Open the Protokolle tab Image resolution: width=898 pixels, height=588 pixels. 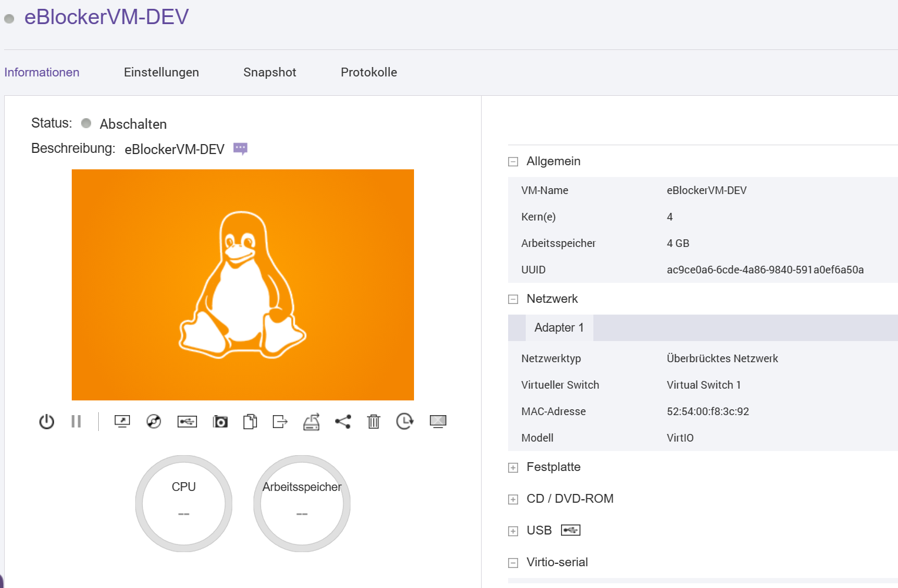369,72
